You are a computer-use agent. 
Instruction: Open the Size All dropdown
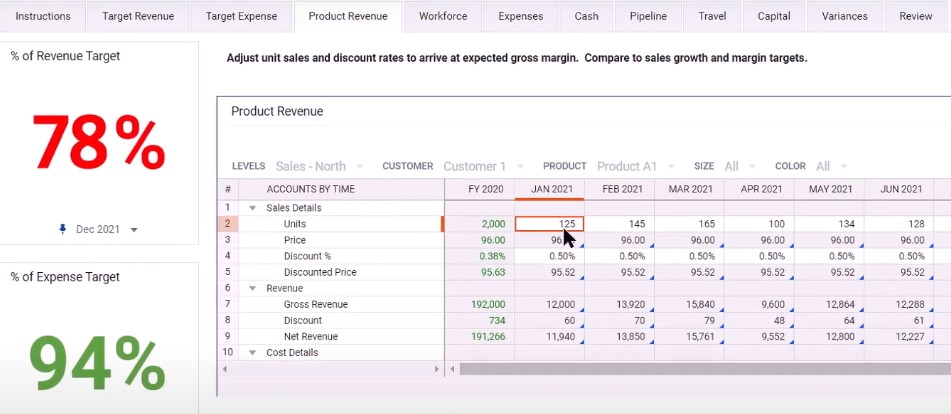pyautogui.click(x=740, y=166)
